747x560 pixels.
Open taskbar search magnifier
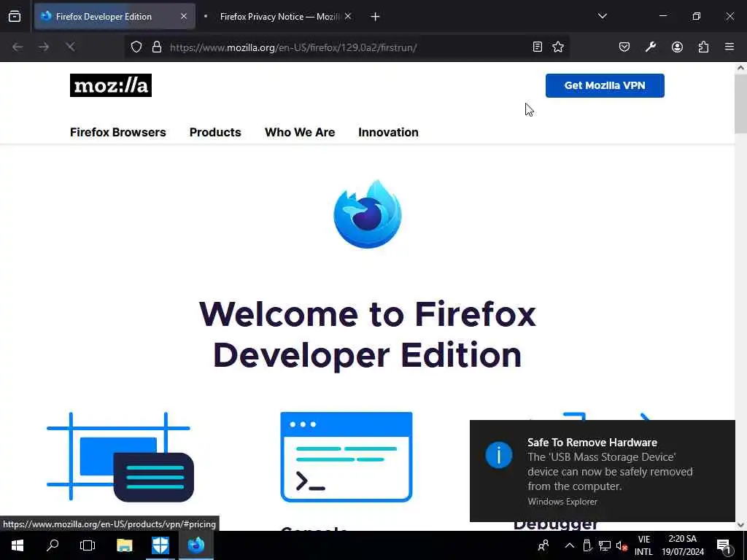point(53,545)
